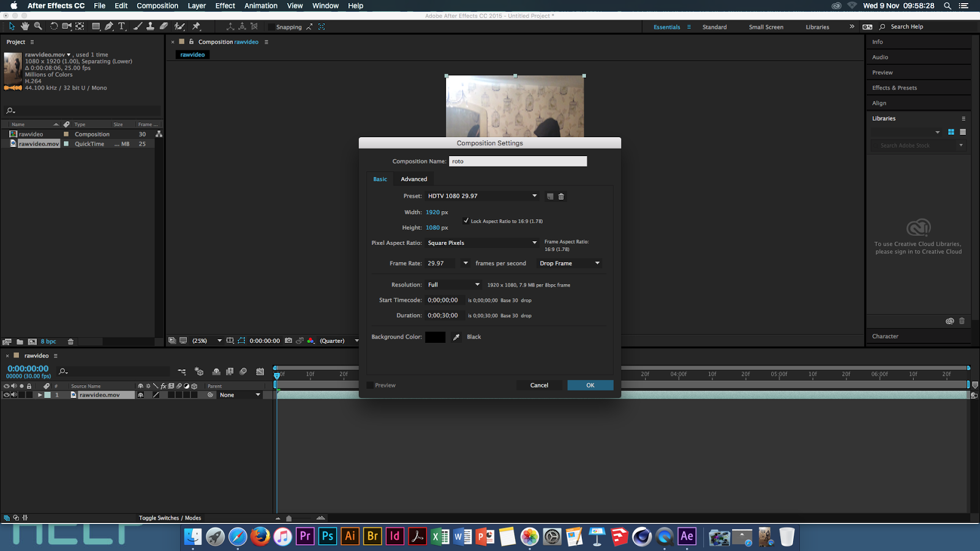
Task: Toggle Lock Aspect Ratio to 16:9 checkbox
Action: tap(466, 220)
